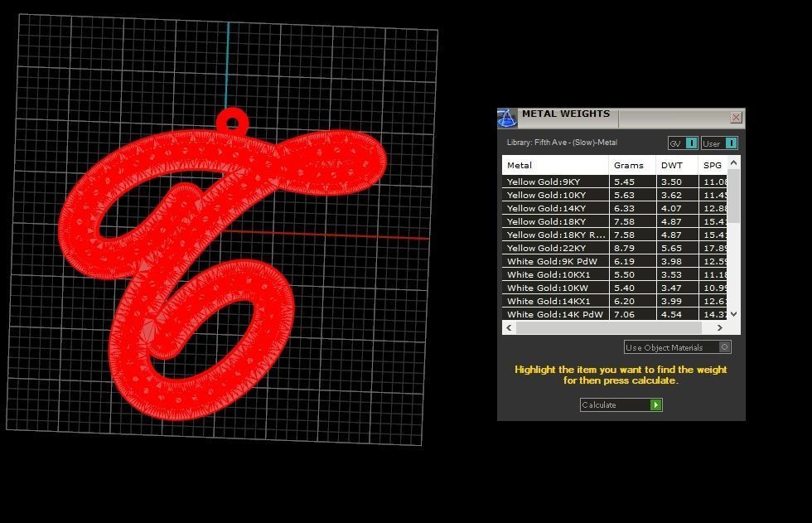Click the 7.06 grams value
The image size is (812, 523).
624,314
